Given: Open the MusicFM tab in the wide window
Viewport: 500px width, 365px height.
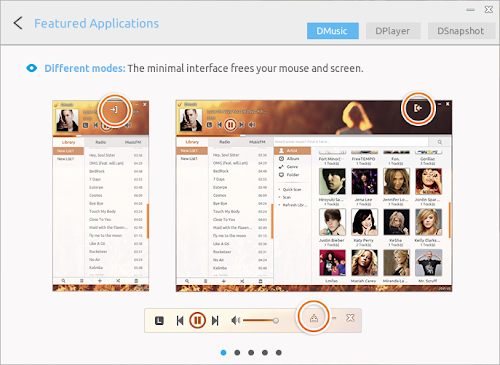Looking at the screenshot, I should [x=257, y=142].
